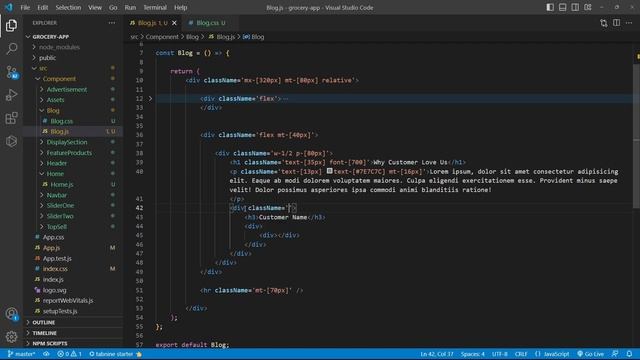The image size is (640, 360).
Task: Open editor more actions ellipsis
Action: click(629, 23)
